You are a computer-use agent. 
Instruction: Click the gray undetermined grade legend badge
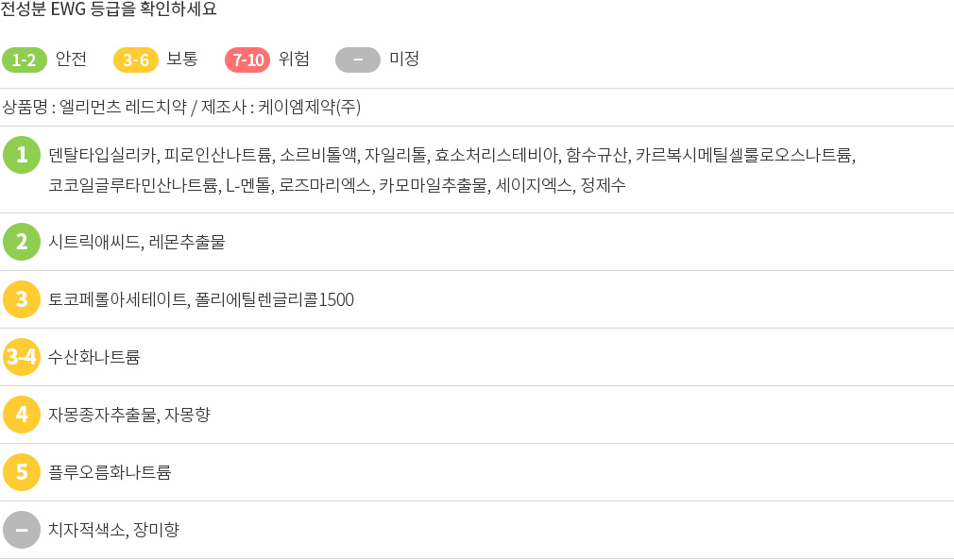pyautogui.click(x=358, y=59)
